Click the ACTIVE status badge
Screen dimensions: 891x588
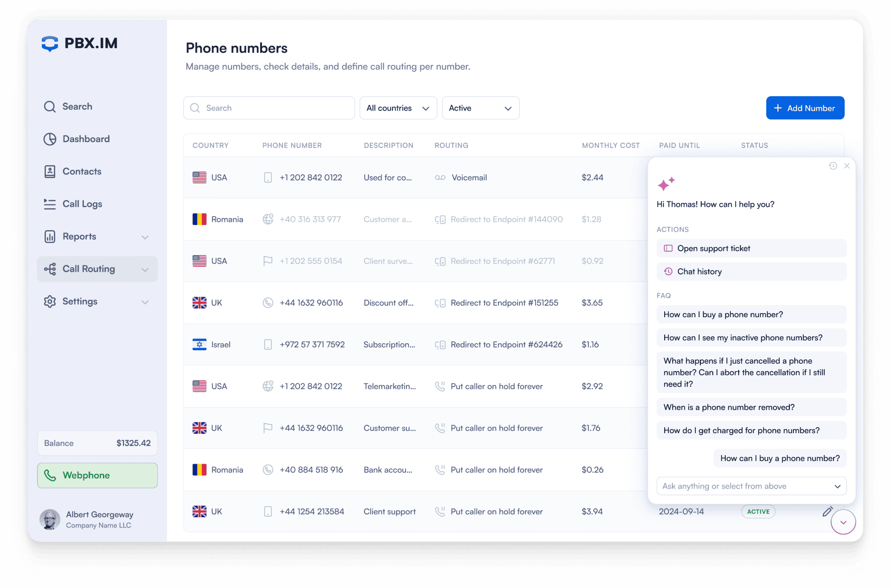coord(758,511)
